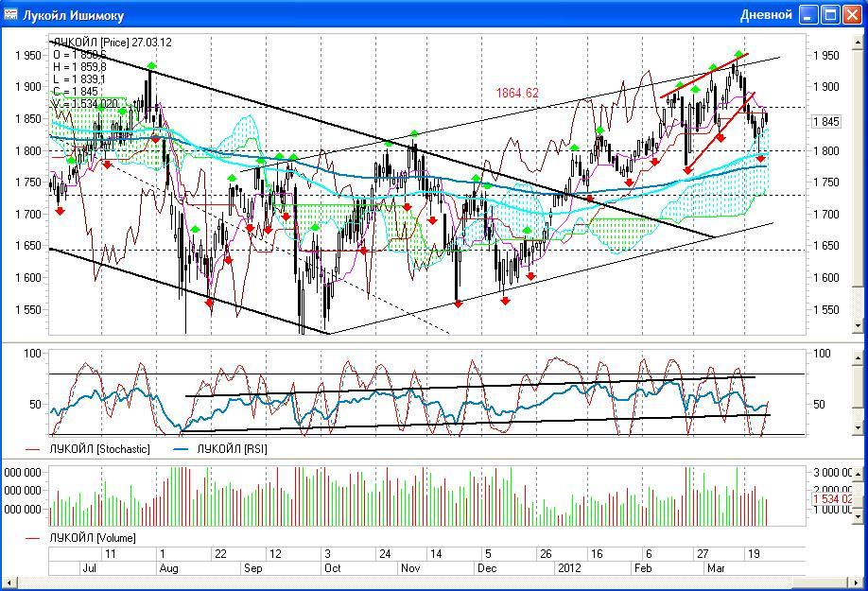Click the L = 1 839,1 low value
This screenshot has width=868, height=591.
(79, 79)
